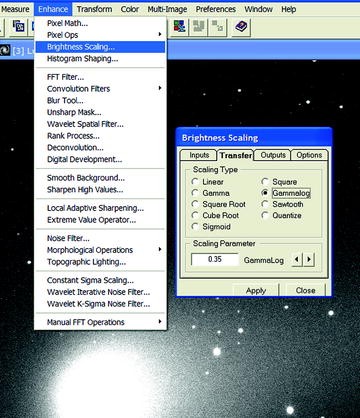Open the Manual FFT Operations submenu
Screen dimensions: 360x418
coord(100,322)
